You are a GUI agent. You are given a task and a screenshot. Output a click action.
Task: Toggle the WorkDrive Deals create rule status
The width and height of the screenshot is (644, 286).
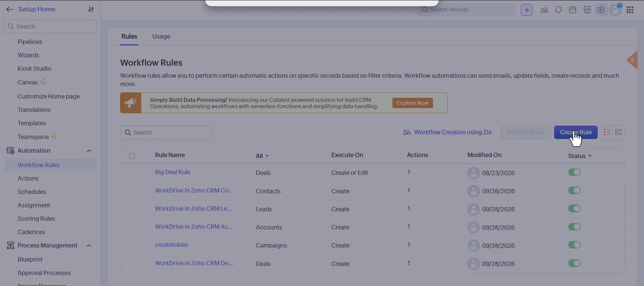coord(574,263)
